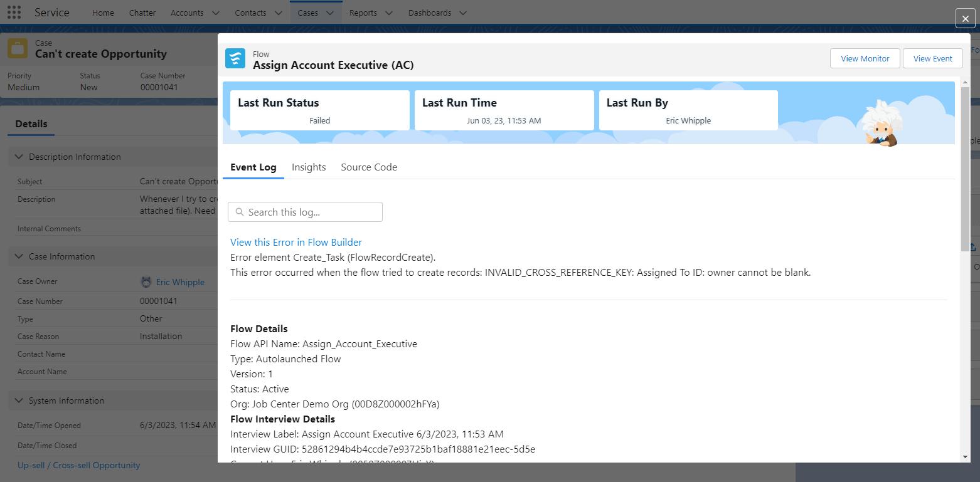Click the Flow API Name: Assign_Account_Executive line
Screen dimensions: 980x482
[x=324, y=344]
